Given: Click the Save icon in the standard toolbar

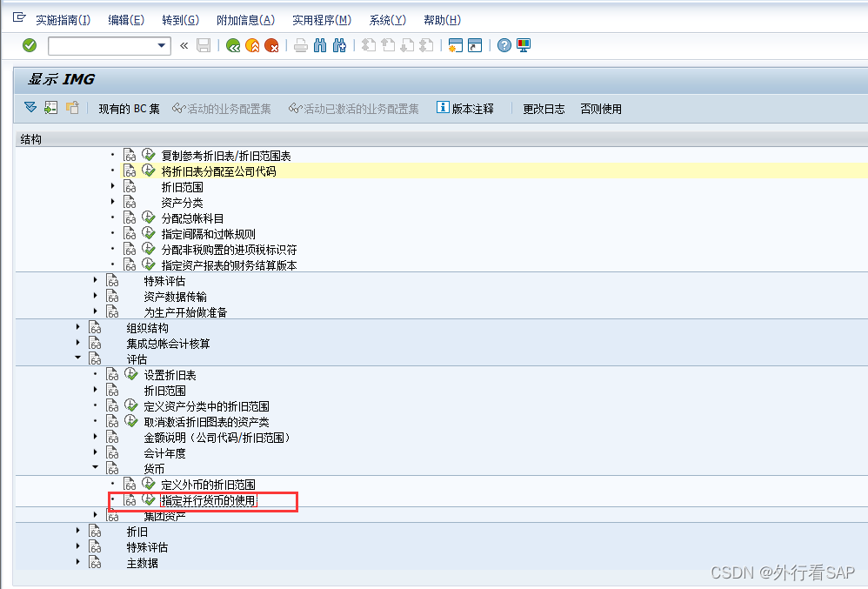Looking at the screenshot, I should tap(204, 46).
